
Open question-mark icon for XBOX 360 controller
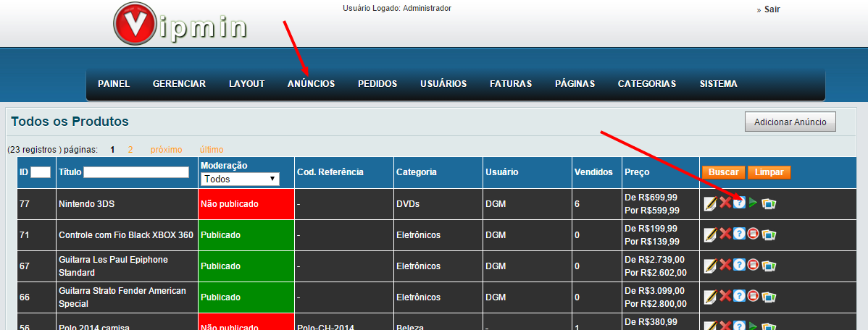(x=739, y=234)
